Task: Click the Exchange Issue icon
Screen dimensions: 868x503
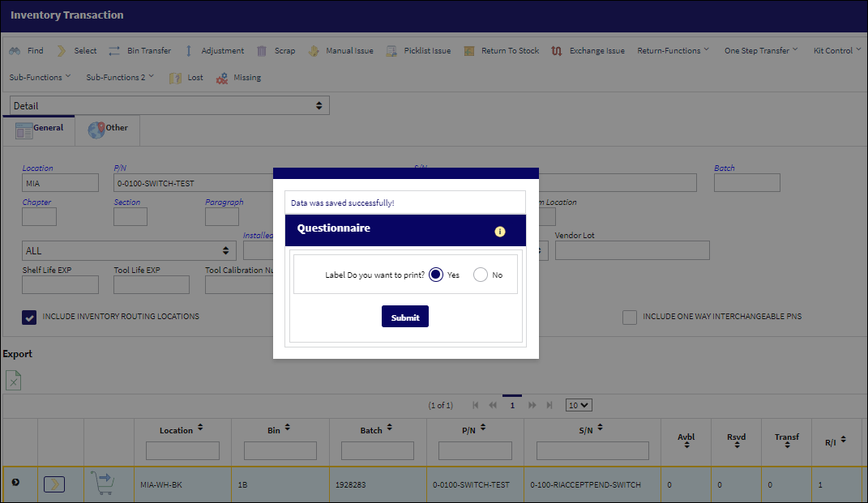Action: pos(556,51)
